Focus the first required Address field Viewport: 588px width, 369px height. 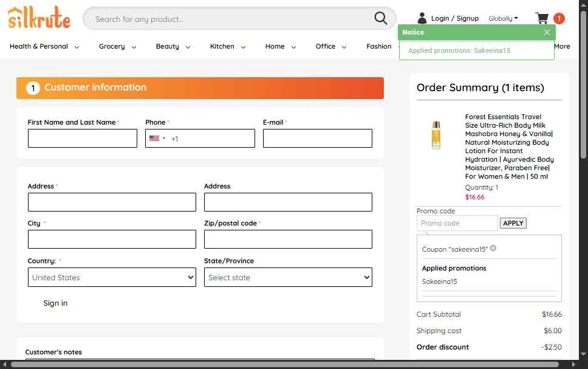point(112,202)
